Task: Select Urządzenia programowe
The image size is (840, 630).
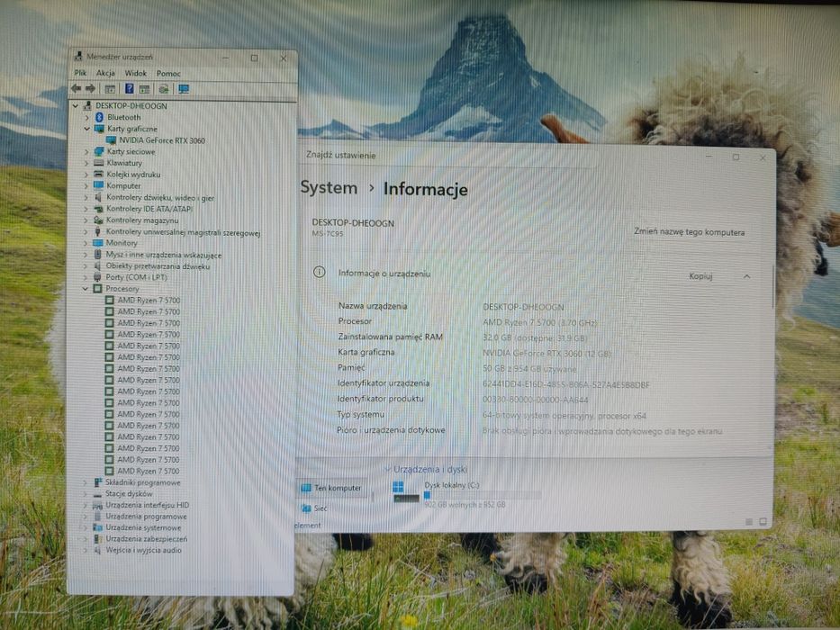Action: [x=146, y=517]
